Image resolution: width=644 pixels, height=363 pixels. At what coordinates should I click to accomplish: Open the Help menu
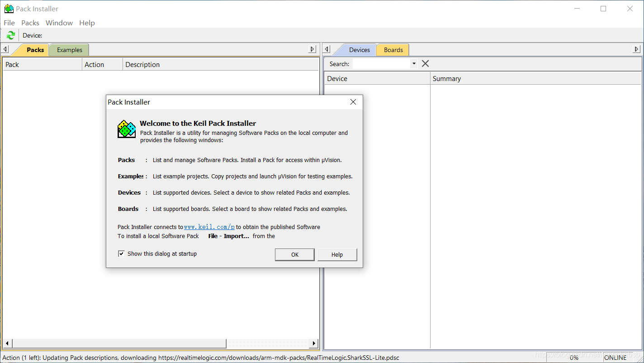[x=87, y=23]
